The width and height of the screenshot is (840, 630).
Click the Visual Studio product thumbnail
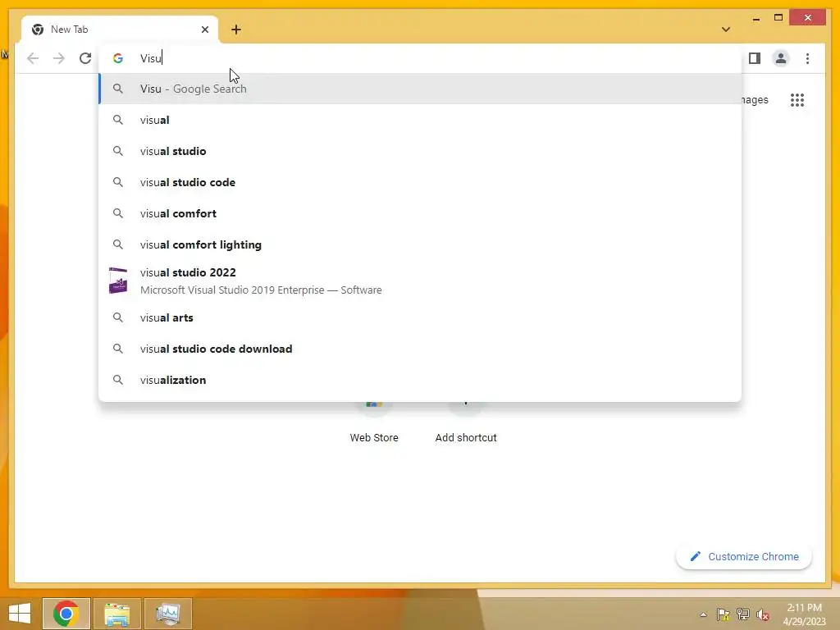point(118,281)
